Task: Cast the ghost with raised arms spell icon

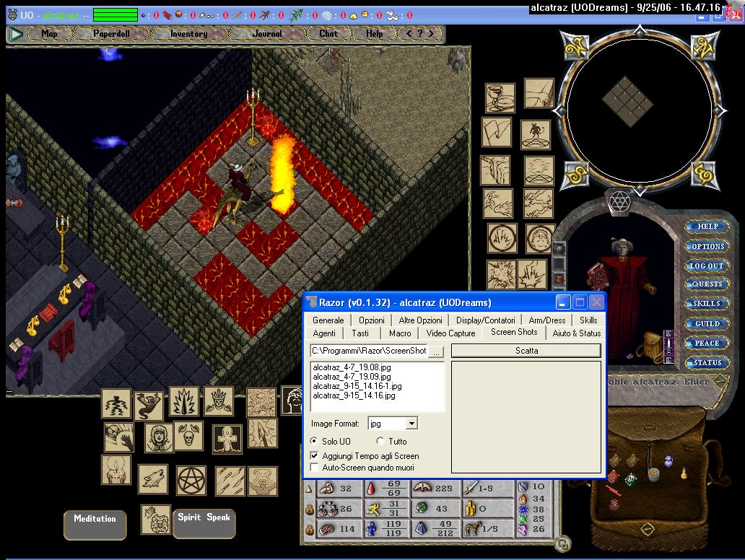Action: (x=148, y=406)
